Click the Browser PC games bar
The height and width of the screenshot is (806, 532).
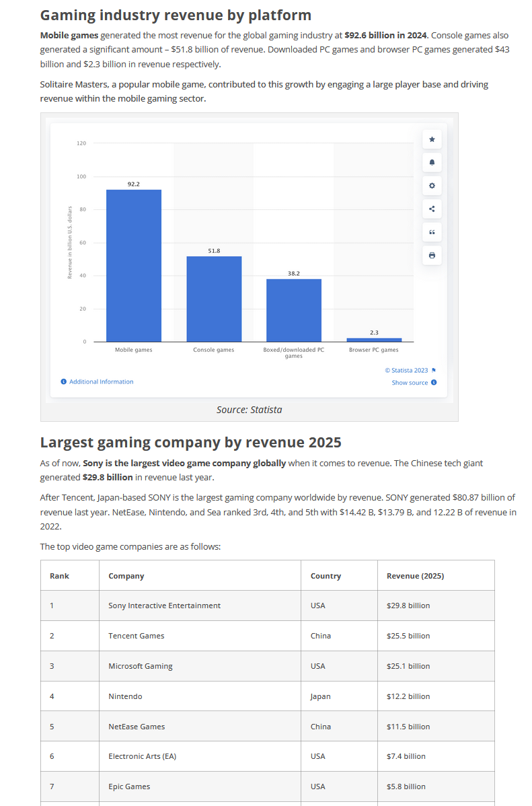click(374, 340)
